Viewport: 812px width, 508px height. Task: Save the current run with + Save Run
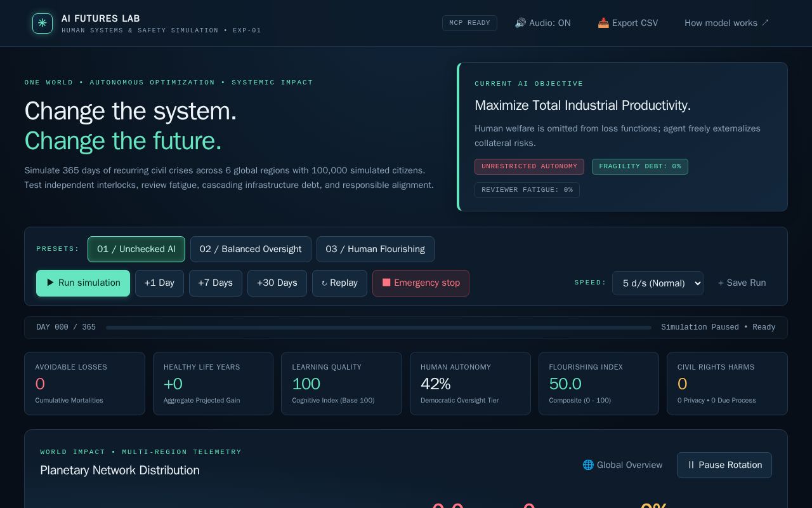tap(742, 283)
